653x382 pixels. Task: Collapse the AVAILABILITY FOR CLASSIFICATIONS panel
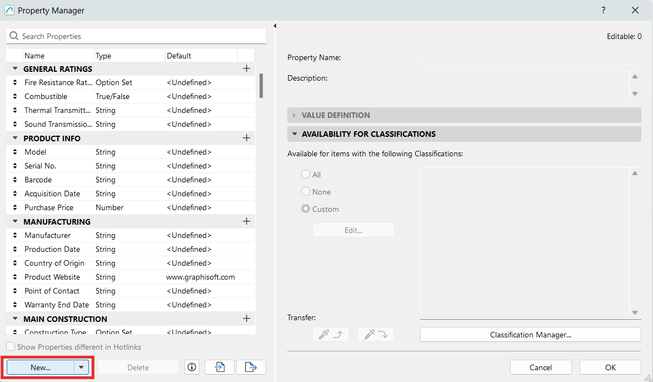pos(294,134)
